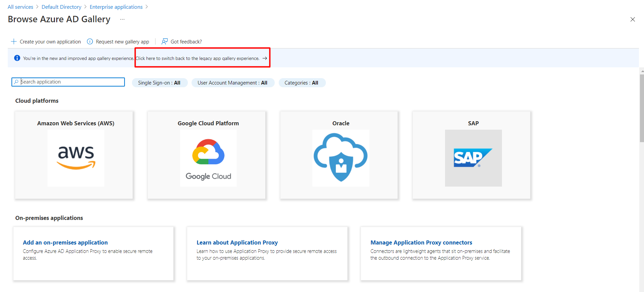644x292 pixels.
Task: Click the vertical scrollbar thumb
Action: (642, 108)
